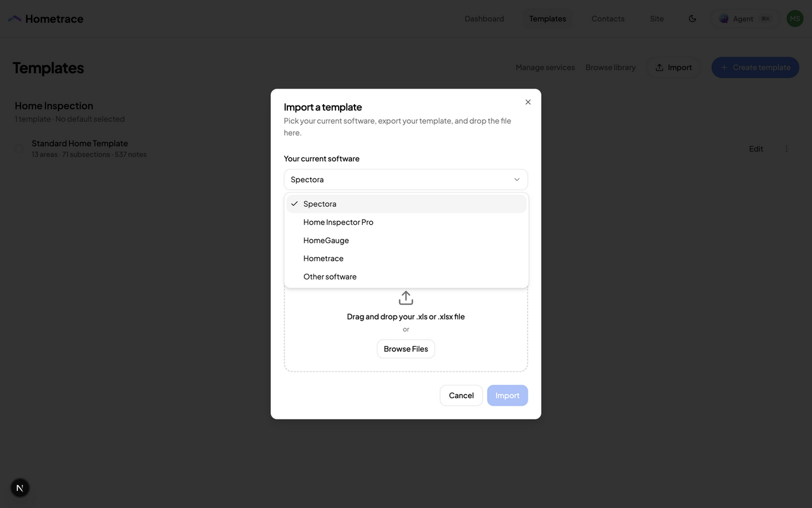Choose Home Inspector Pro option
The image size is (812, 508).
click(406, 222)
